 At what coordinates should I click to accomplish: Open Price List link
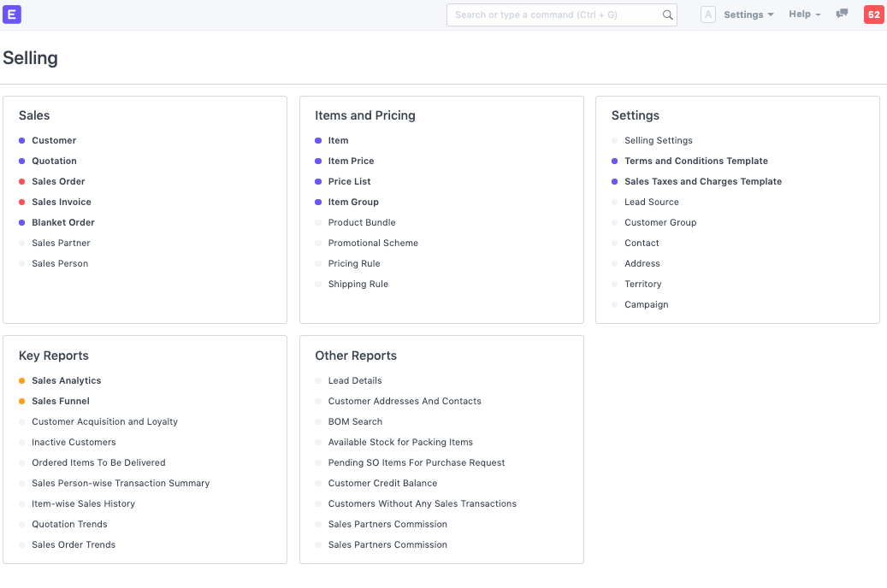point(349,181)
